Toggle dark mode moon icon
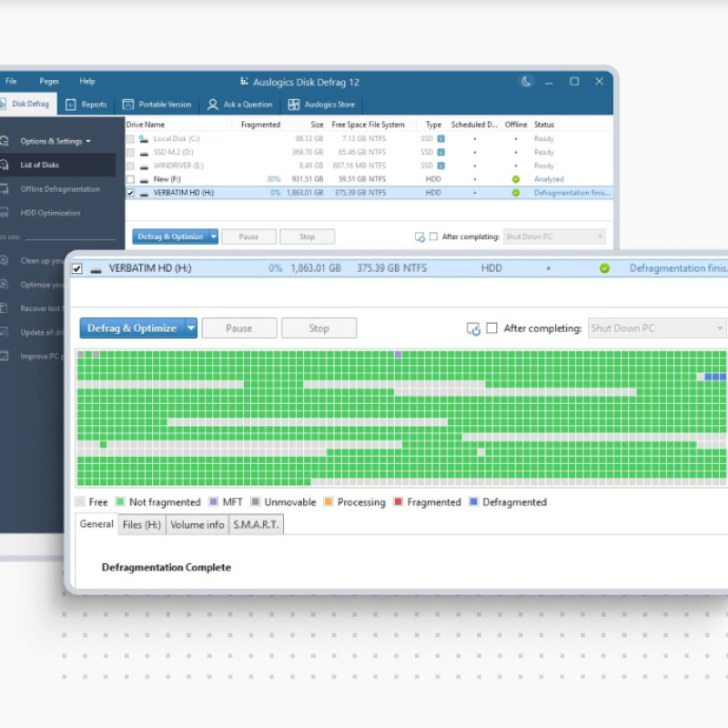 (x=526, y=82)
